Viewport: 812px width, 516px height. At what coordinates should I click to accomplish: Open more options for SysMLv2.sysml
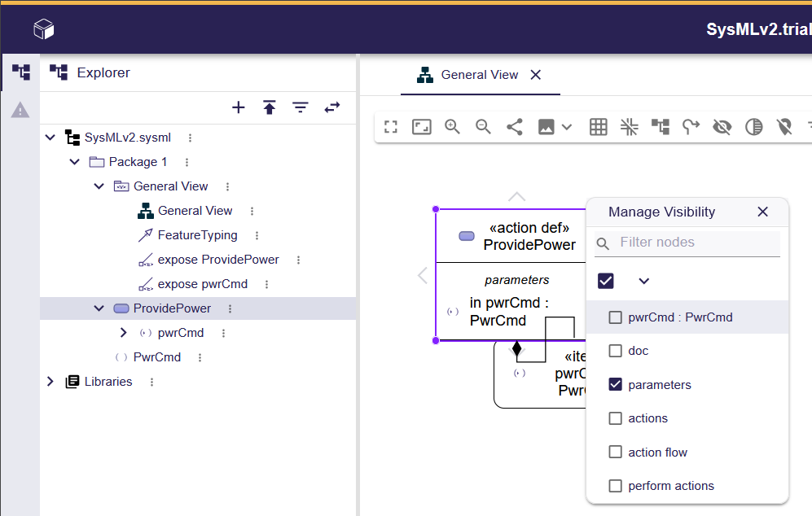click(191, 138)
